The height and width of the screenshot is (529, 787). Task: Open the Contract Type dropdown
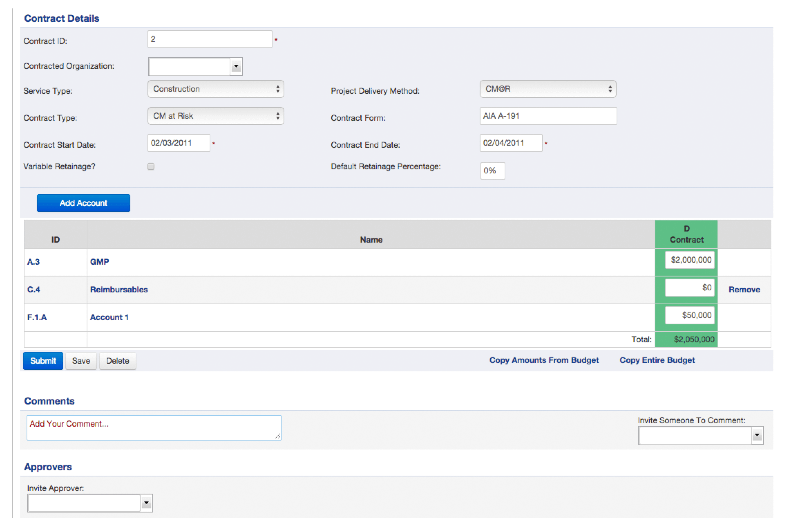tap(216, 116)
